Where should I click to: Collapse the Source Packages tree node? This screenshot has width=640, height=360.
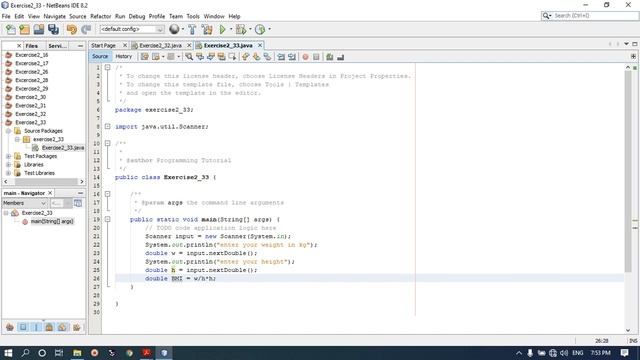8,131
